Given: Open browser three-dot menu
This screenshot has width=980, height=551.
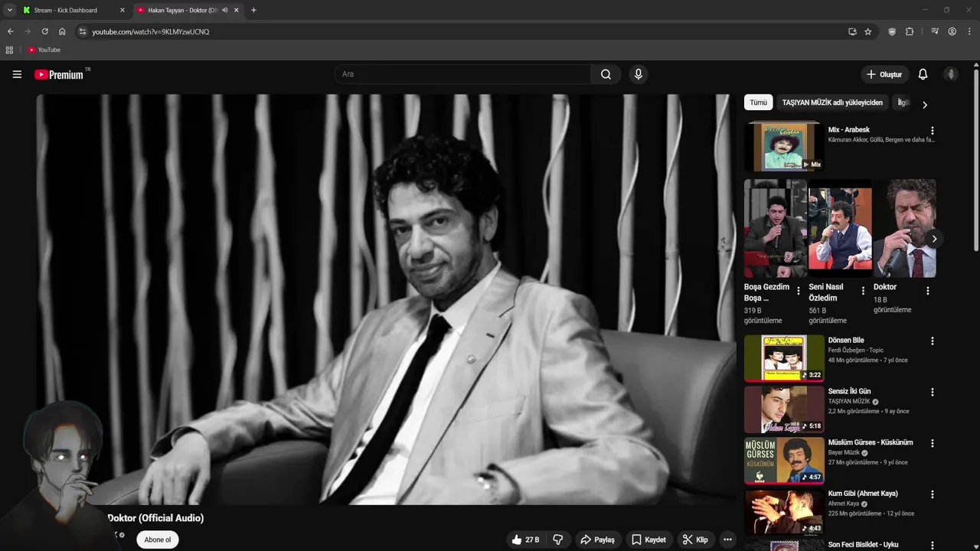Looking at the screenshot, I should coord(969,31).
